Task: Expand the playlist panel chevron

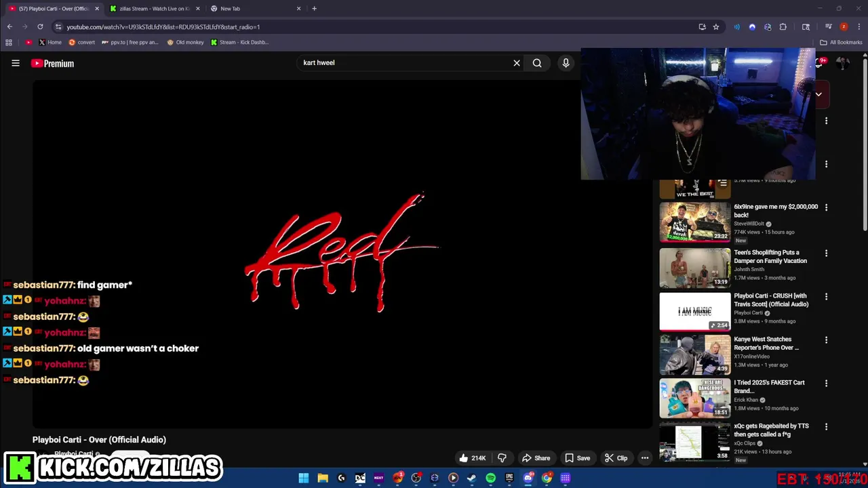Action: click(x=818, y=94)
